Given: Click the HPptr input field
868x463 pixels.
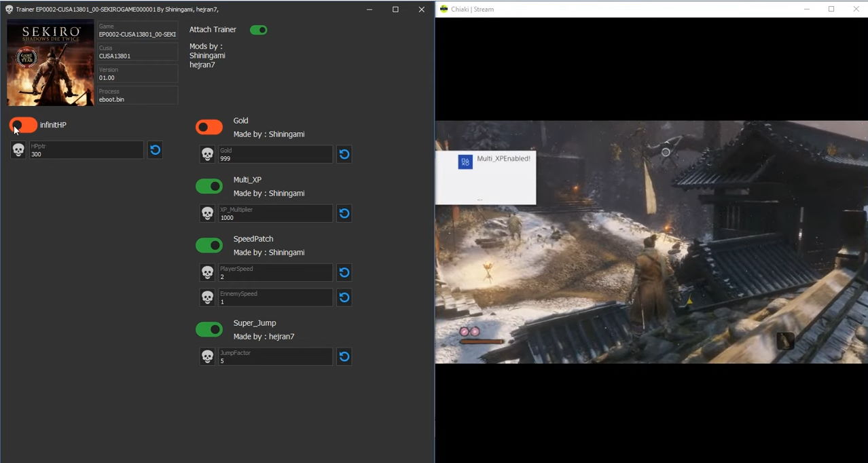Looking at the screenshot, I should (x=86, y=150).
